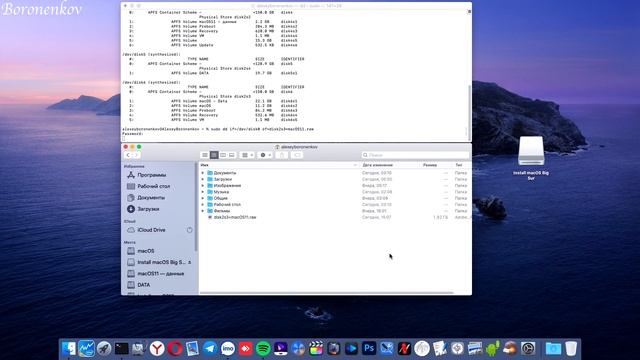Open the Terminal app in the Dock
The width and height of the screenshot is (640, 360).
(122, 349)
